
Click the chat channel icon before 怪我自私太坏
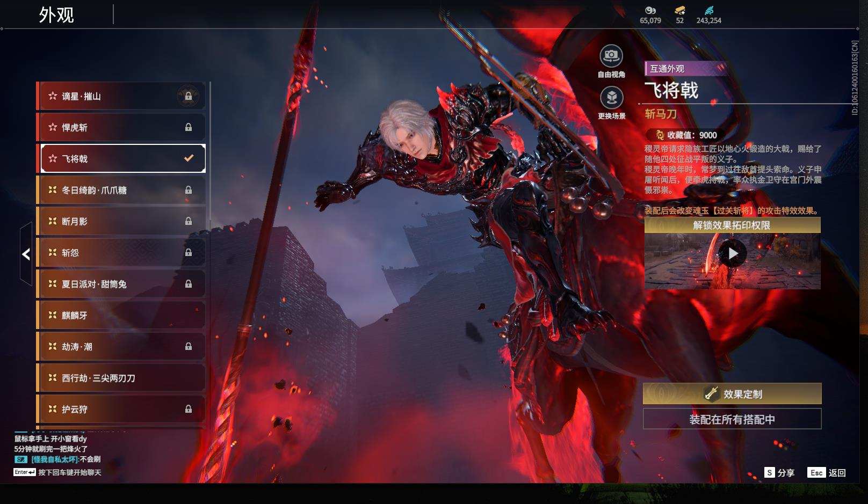(20, 459)
